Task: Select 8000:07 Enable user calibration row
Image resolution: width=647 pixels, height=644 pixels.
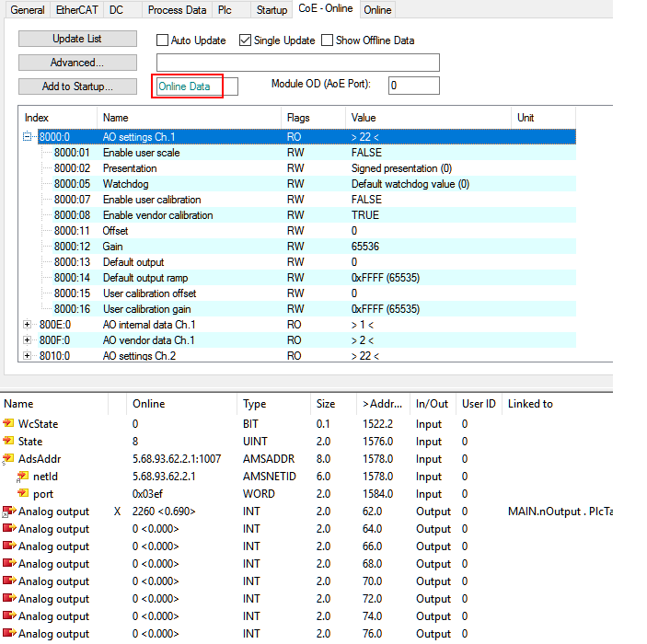Action: [315, 200]
